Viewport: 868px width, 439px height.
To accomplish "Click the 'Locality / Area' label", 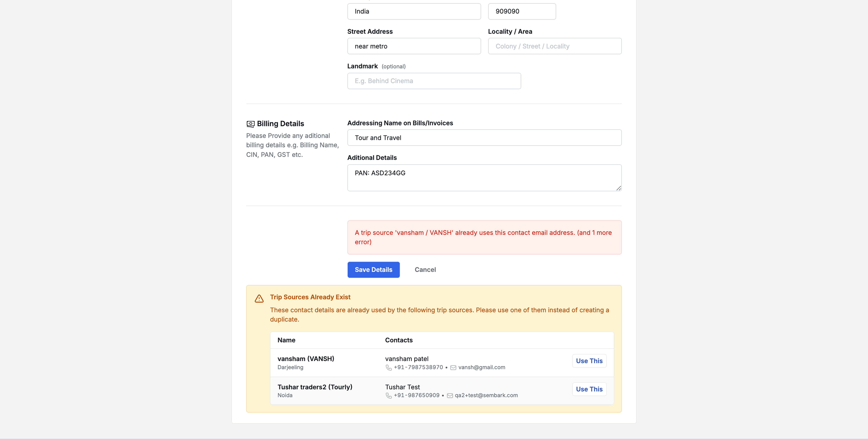I will tap(510, 31).
